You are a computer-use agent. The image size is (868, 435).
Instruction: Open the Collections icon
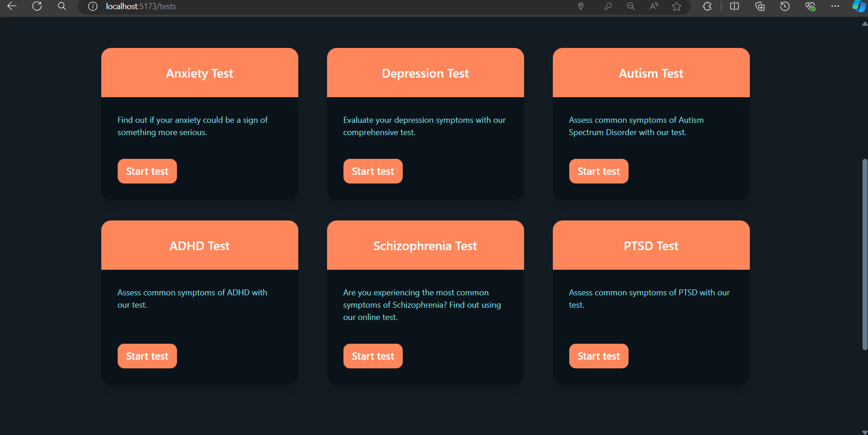click(760, 6)
